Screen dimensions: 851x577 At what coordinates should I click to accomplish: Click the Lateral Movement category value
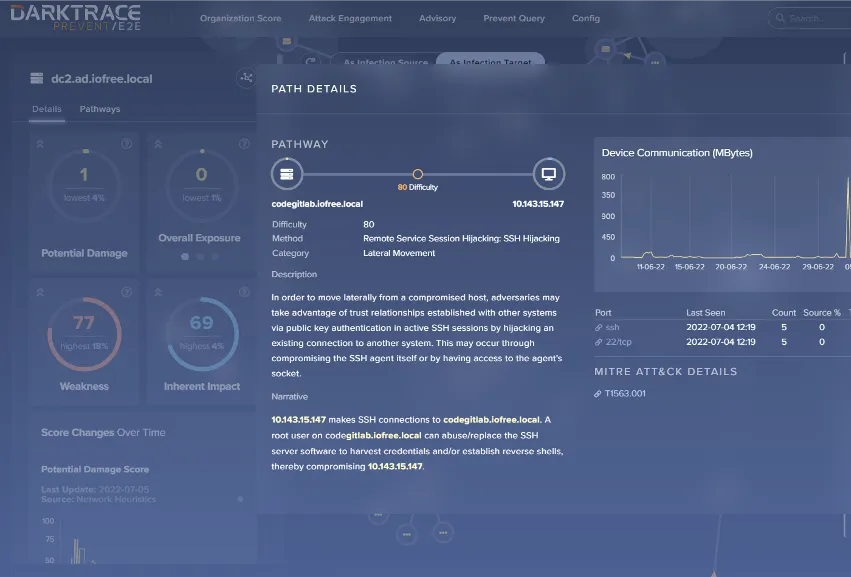click(x=399, y=253)
